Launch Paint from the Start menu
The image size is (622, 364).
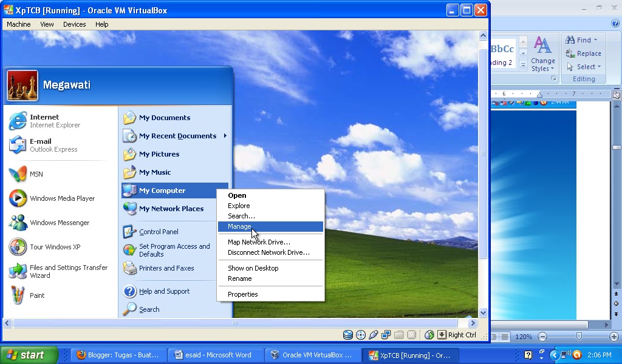point(36,295)
